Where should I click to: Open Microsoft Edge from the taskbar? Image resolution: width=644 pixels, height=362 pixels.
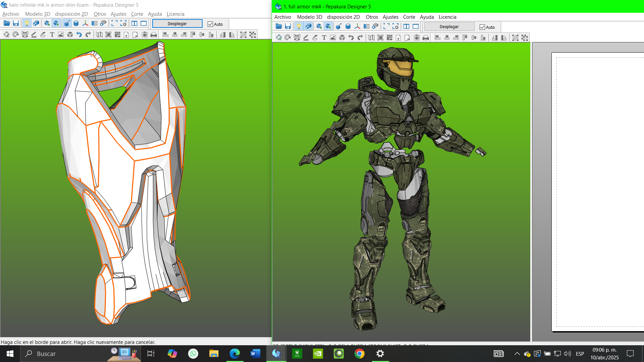(x=235, y=354)
